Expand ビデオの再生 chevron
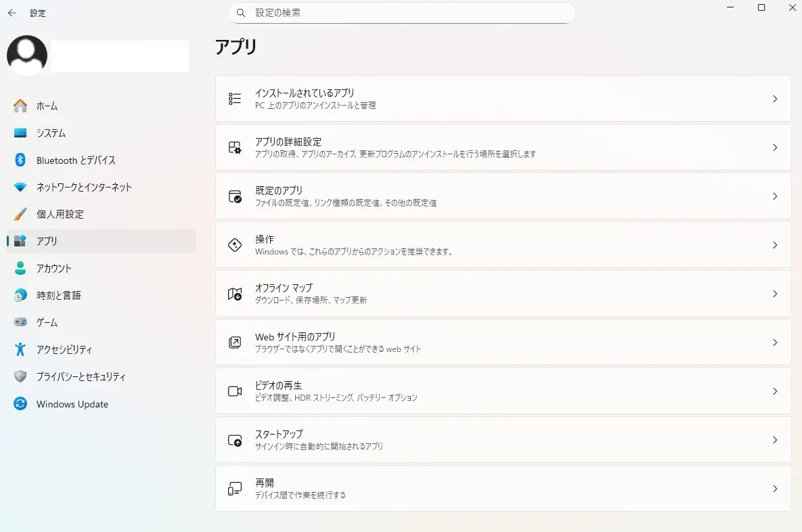 coord(775,391)
